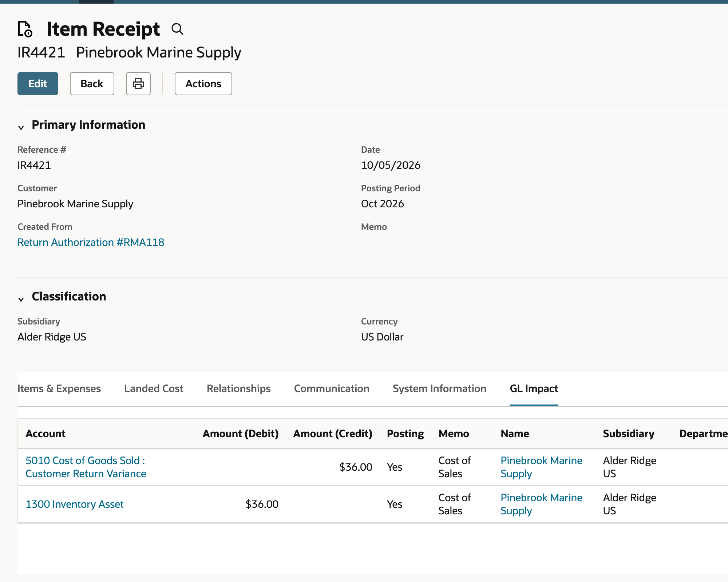The height and width of the screenshot is (582, 728).
Task: Click the Posting value Yes in Inventory Asset row
Action: (395, 504)
